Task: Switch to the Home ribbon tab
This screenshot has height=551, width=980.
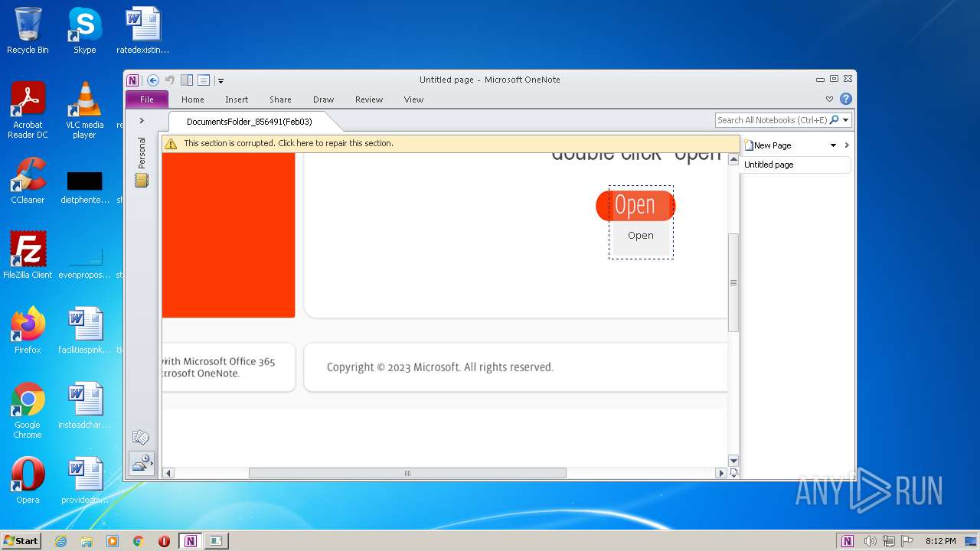Action: coord(193,99)
